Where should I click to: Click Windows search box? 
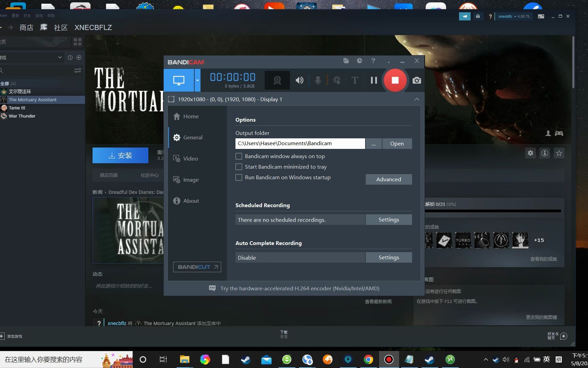coord(66,359)
